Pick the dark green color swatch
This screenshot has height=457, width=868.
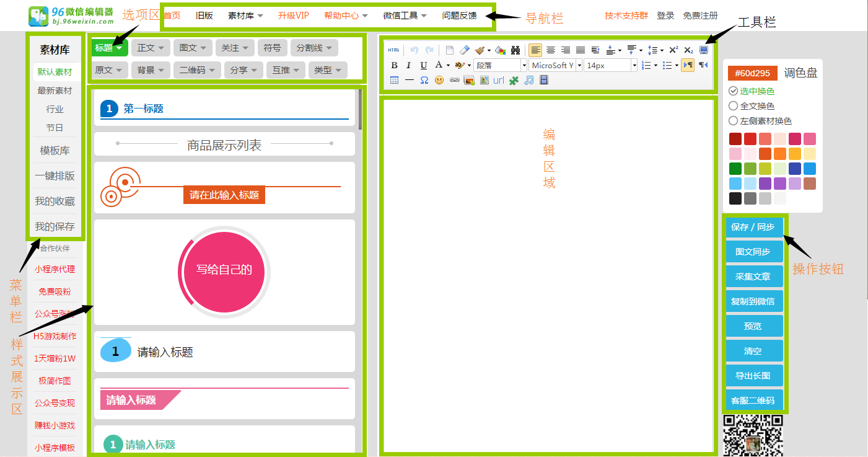[x=735, y=169]
